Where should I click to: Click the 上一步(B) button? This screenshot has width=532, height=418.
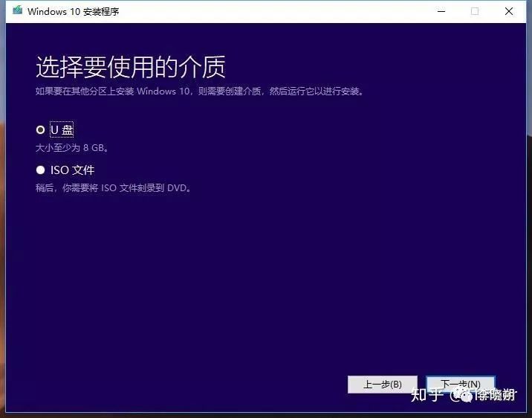(x=383, y=384)
